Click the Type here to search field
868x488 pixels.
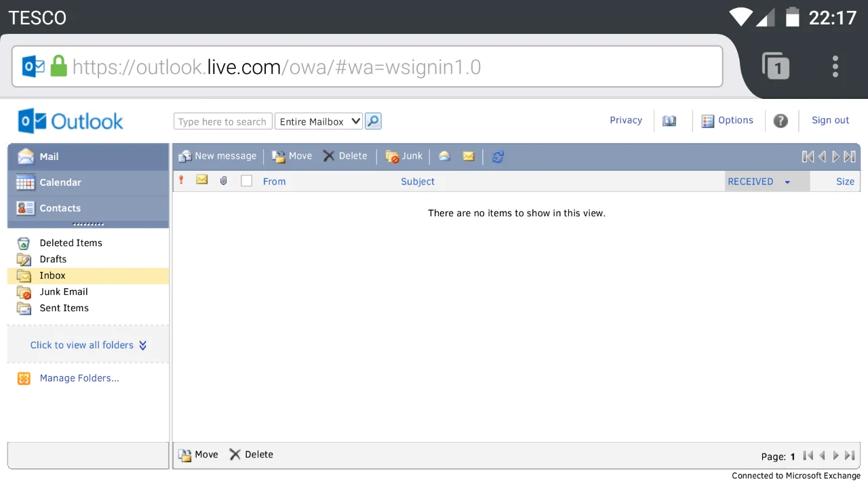[223, 121]
